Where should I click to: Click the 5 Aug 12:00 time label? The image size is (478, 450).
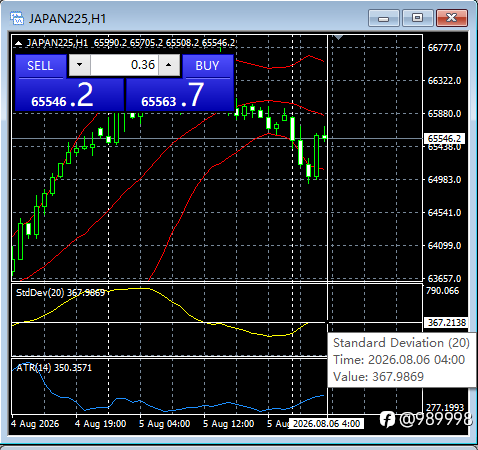pos(228,424)
